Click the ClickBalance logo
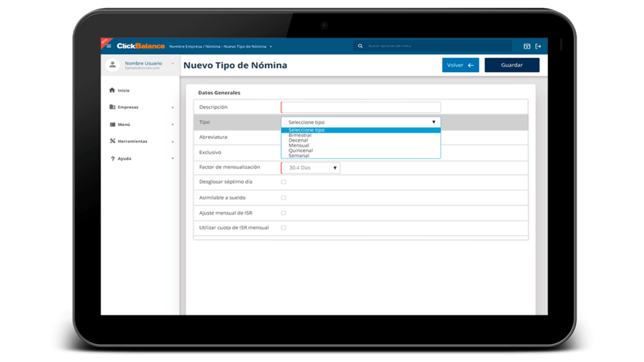 [x=141, y=46]
